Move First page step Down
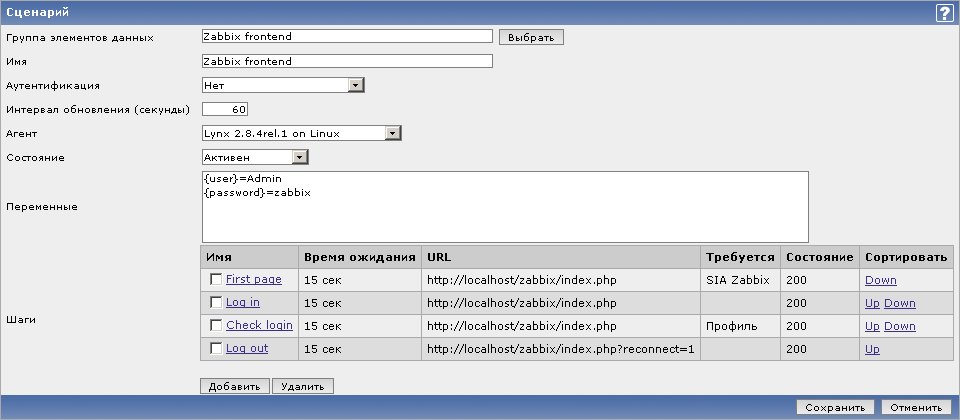 point(880,280)
